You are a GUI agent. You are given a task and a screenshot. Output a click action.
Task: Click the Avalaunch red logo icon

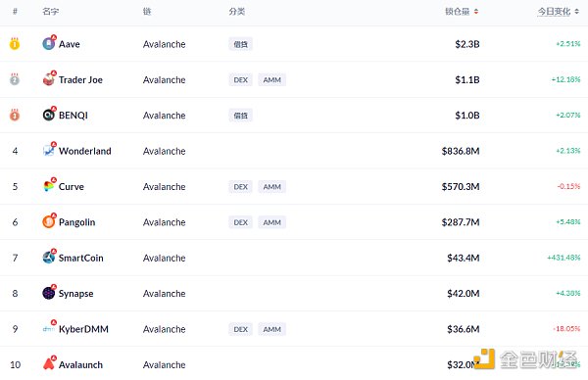tap(48, 364)
